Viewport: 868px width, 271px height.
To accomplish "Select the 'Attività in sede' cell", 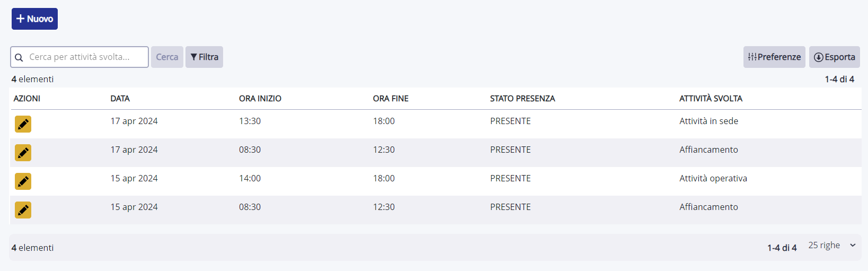I will tap(708, 121).
